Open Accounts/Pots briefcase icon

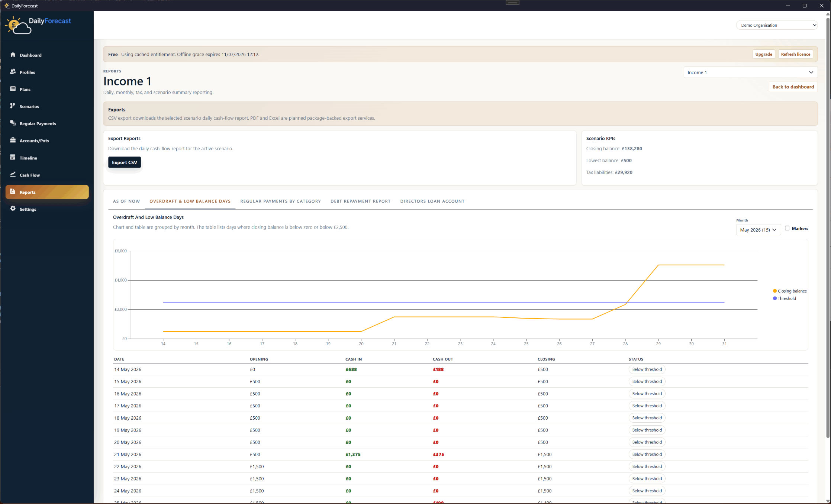(x=13, y=140)
